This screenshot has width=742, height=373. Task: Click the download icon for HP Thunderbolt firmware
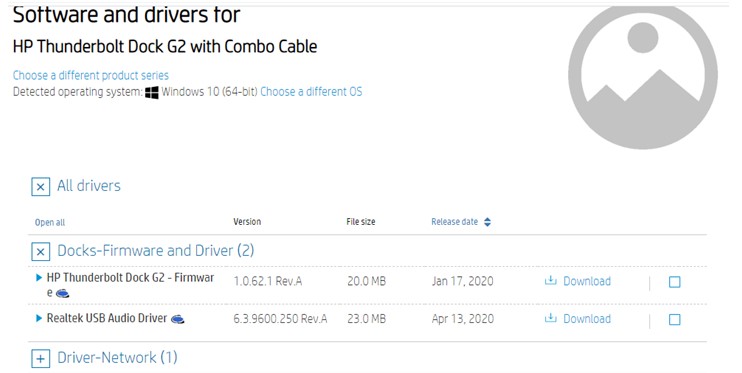[550, 281]
